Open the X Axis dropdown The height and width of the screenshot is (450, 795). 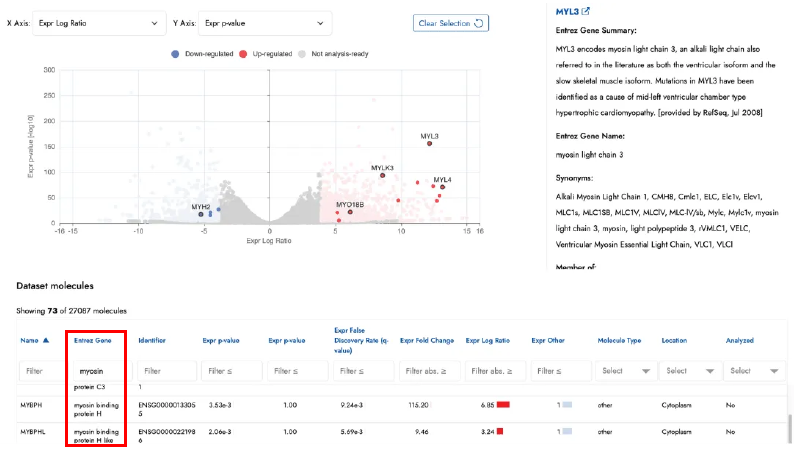tap(101, 23)
